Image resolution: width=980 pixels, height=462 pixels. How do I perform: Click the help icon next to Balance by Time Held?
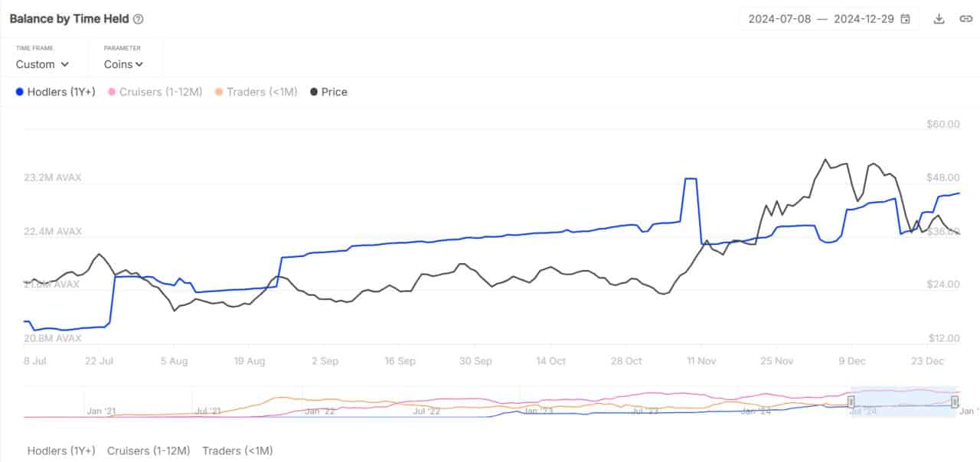pyautogui.click(x=138, y=19)
